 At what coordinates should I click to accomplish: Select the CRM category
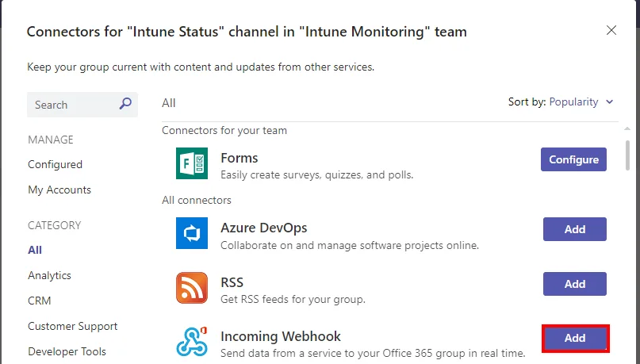pyautogui.click(x=39, y=301)
